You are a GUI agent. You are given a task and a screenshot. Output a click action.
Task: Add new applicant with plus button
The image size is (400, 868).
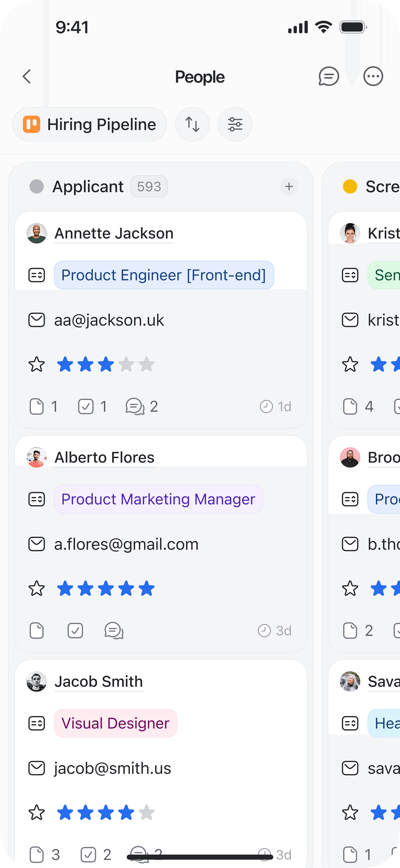tap(289, 186)
